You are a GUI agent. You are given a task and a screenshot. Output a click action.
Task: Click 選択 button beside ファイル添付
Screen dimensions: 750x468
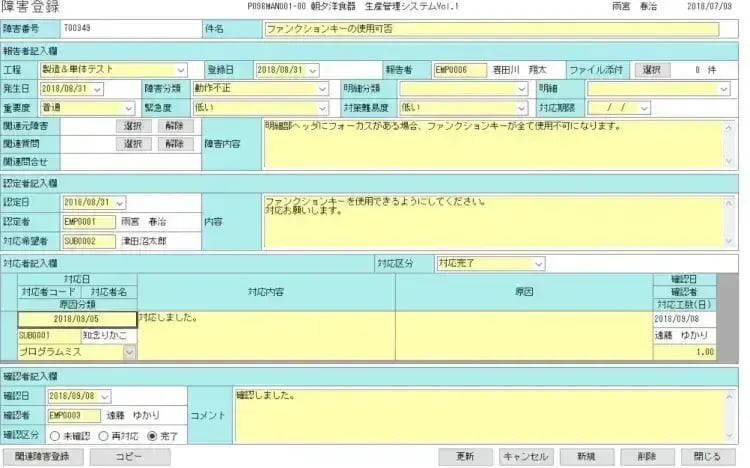[651, 70]
